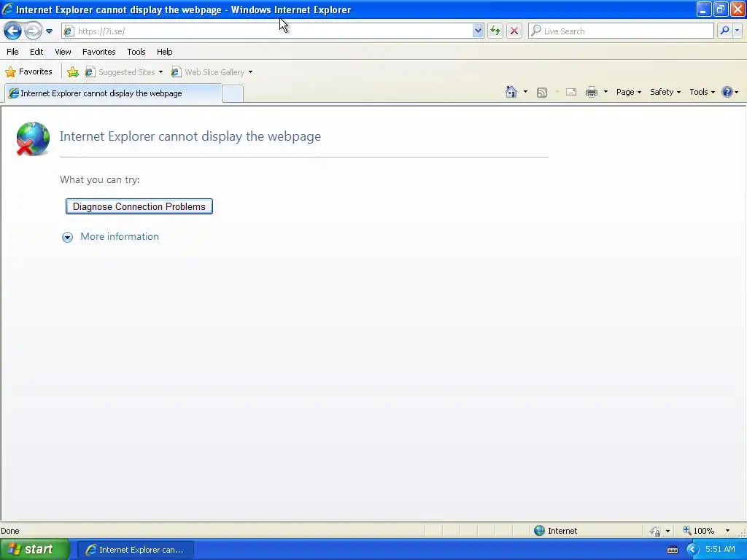
Task: Open a new tab
Action: [x=233, y=94]
